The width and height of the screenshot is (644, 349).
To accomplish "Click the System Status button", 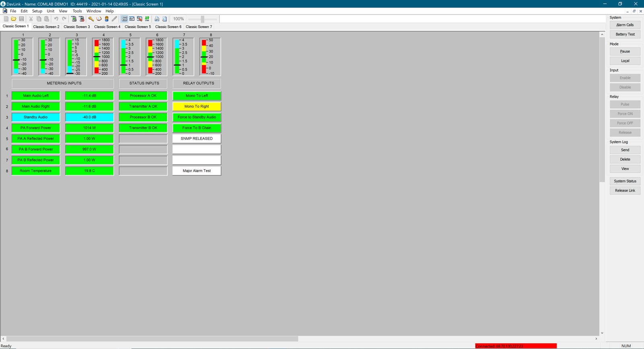I will pyautogui.click(x=625, y=181).
